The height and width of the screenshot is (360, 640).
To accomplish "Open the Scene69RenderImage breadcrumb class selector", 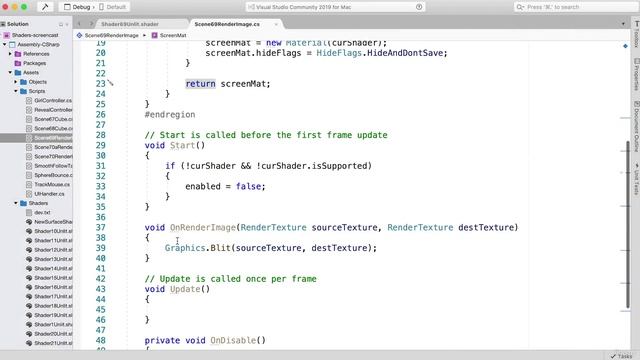I will tap(108, 36).
